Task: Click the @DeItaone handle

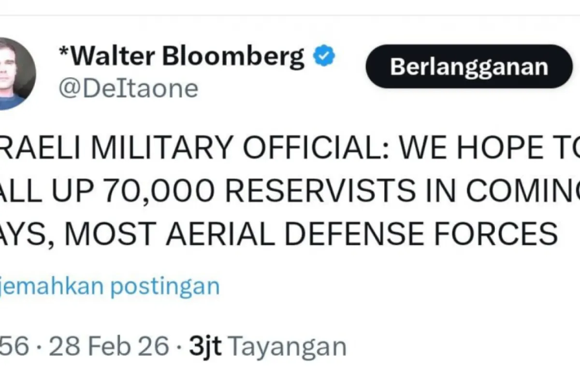Action: tap(128, 88)
